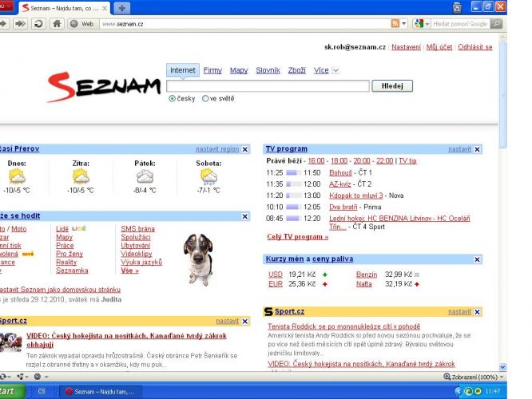This screenshot has width=532, height=399.
Task: Expand hidden system tray icons
Action: 458,391
